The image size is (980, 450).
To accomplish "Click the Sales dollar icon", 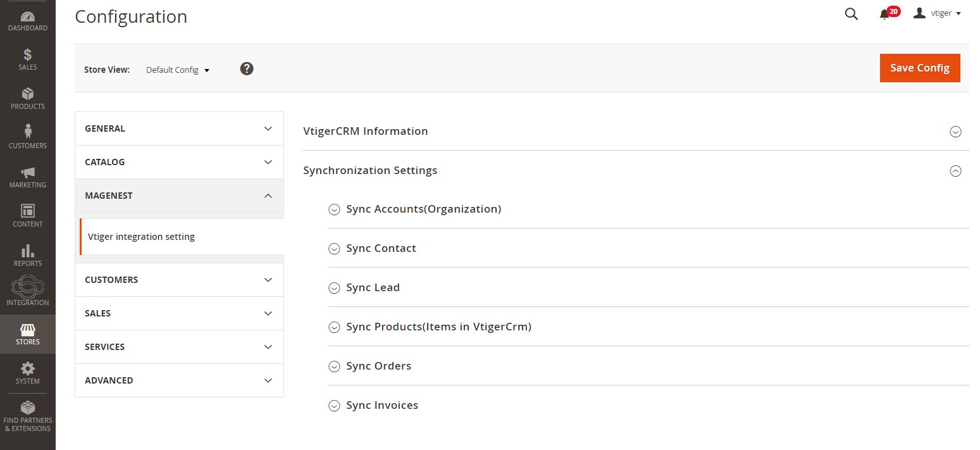I will click(27, 56).
